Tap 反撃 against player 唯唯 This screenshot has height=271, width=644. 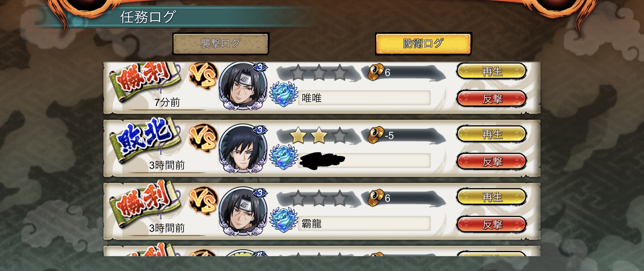(x=491, y=98)
